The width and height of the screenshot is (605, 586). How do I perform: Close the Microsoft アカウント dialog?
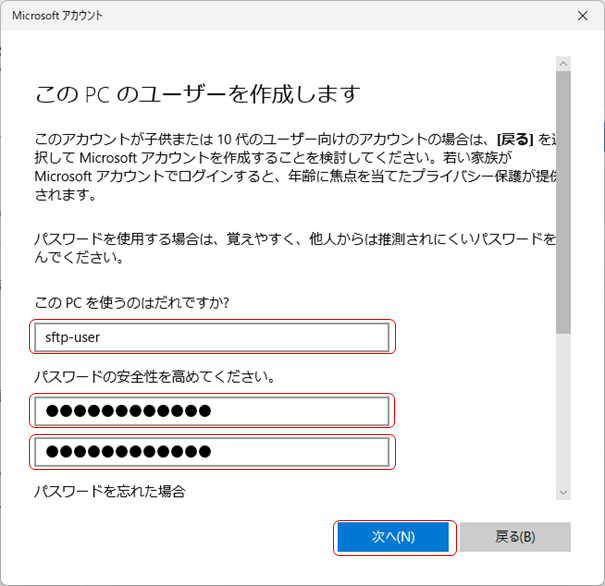pos(582,16)
